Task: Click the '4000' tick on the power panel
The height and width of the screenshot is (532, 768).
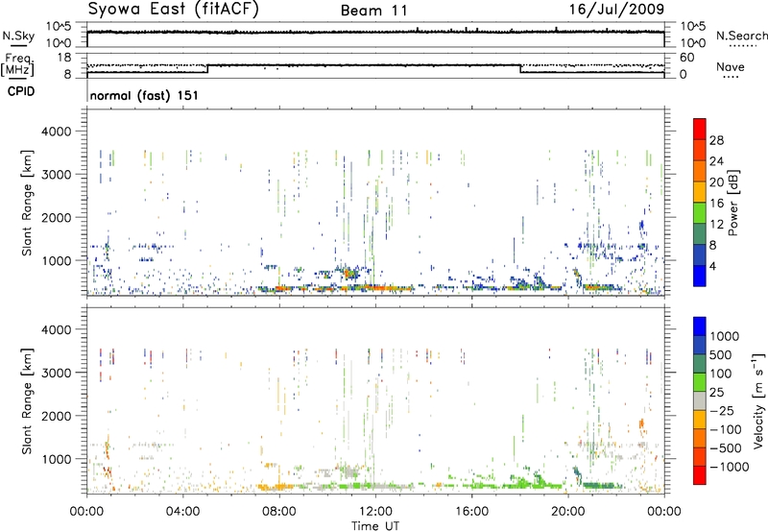Action: click(x=56, y=132)
